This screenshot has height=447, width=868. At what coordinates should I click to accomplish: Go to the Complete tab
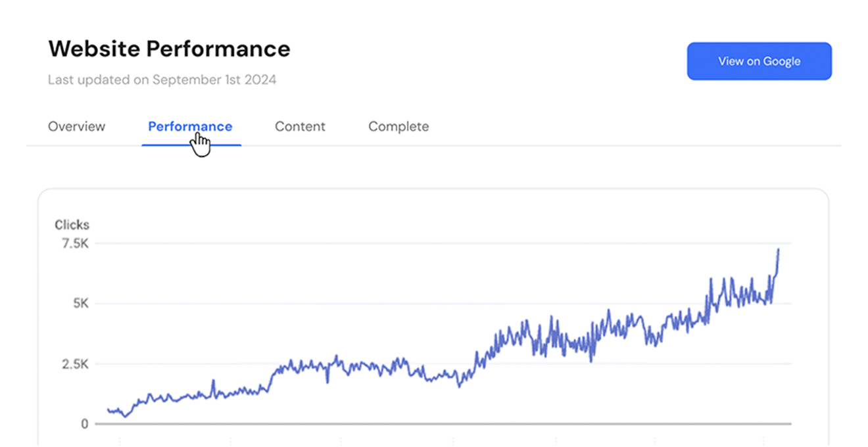[x=398, y=126]
